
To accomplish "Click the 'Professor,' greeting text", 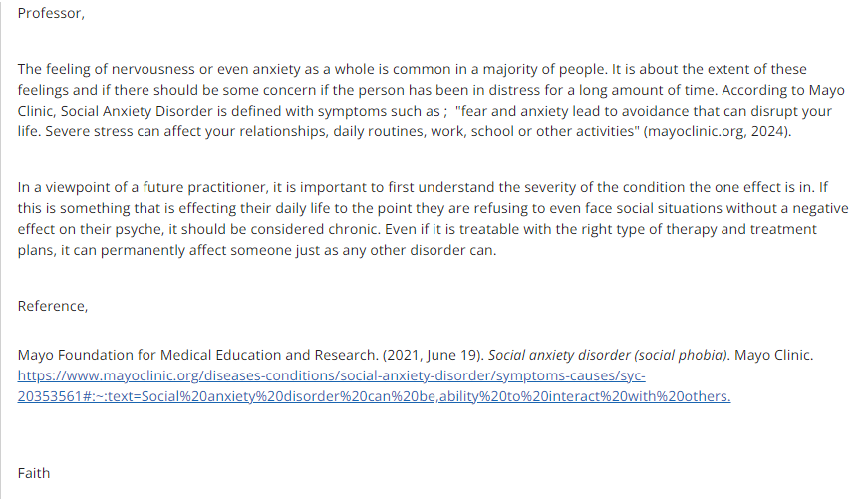I will pyautogui.click(x=51, y=13).
